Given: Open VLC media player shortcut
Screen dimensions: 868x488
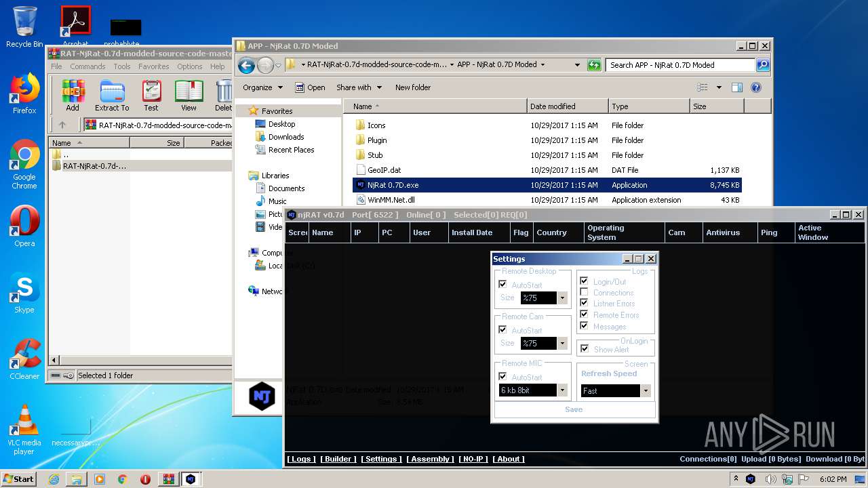Looking at the screenshot, I should click(24, 430).
